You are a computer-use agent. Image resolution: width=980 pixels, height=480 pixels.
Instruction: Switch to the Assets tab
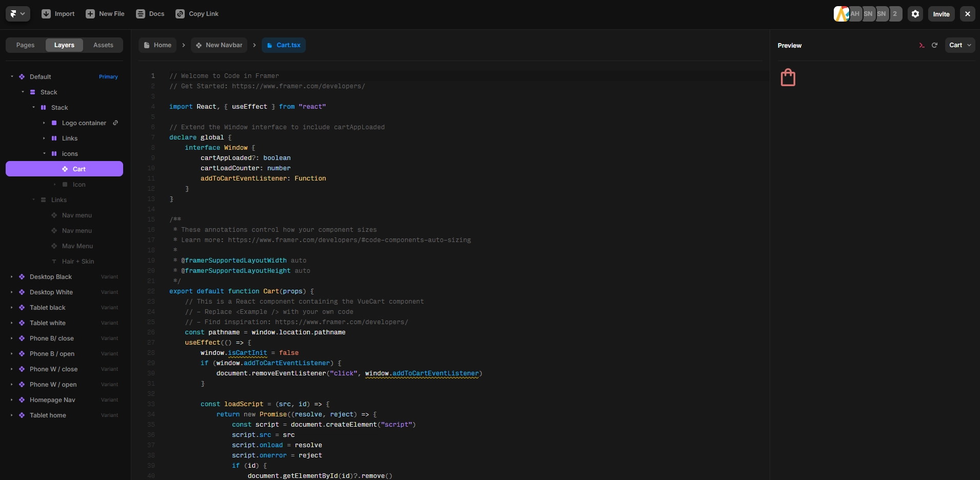click(x=103, y=45)
